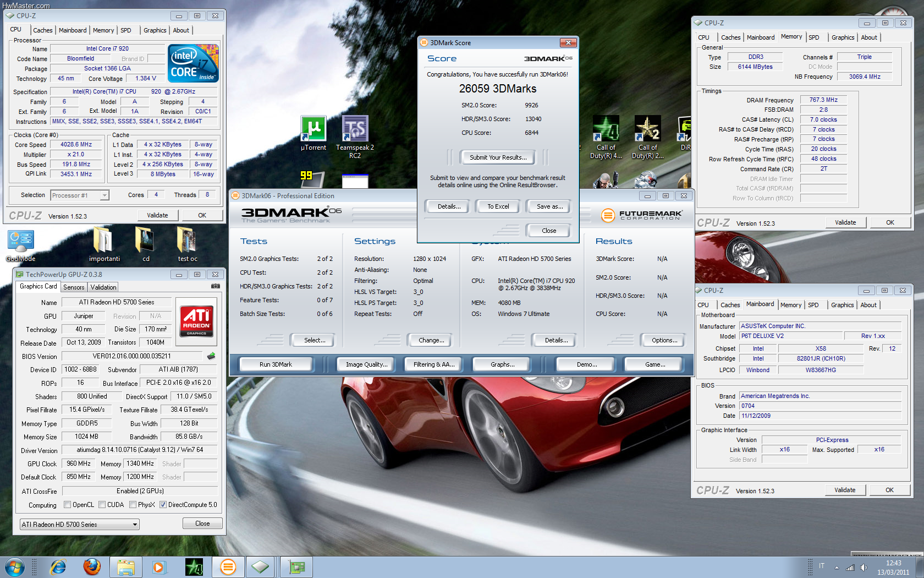Click Details... in the 3DMark Score dialog
The image size is (924, 578).
click(x=449, y=206)
